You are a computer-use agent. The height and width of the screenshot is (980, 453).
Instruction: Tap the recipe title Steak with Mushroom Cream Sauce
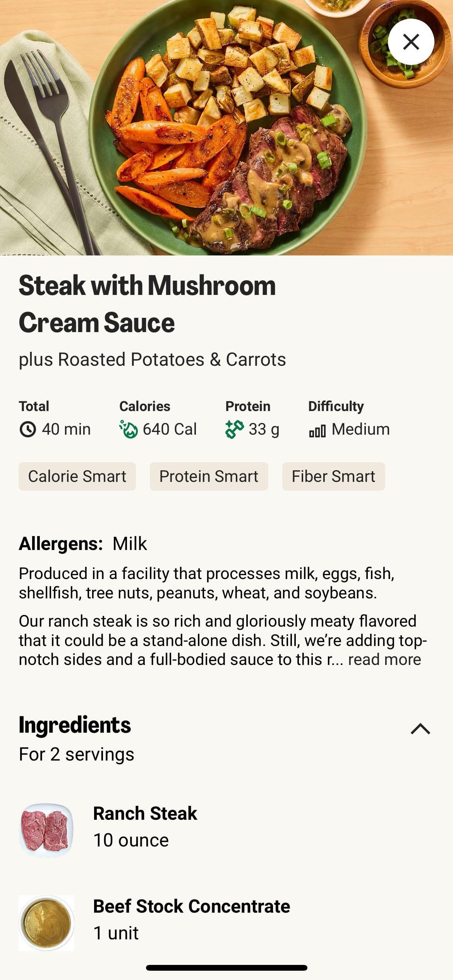pyautogui.click(x=147, y=304)
